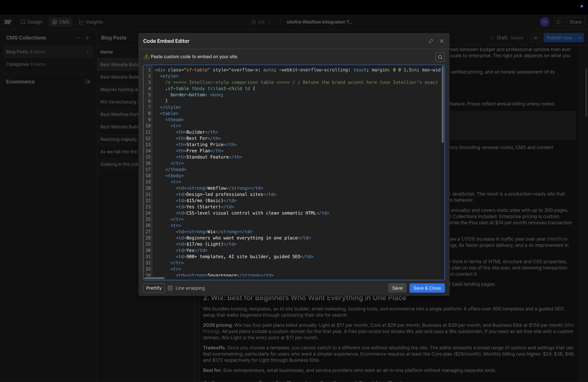The height and width of the screenshot is (382, 588).
Task: Click the Save button
Action: click(x=397, y=288)
